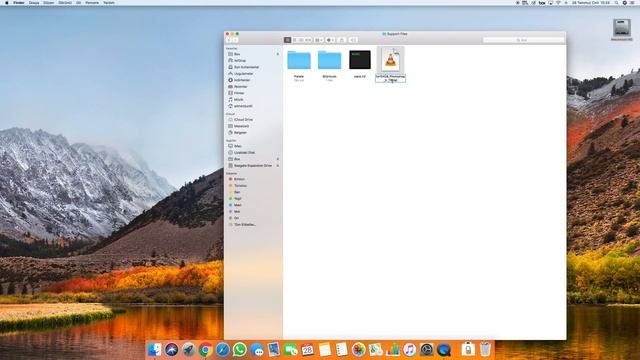Select the VLC cone file icon
Viewport: 640px width, 360px height.
(x=391, y=60)
